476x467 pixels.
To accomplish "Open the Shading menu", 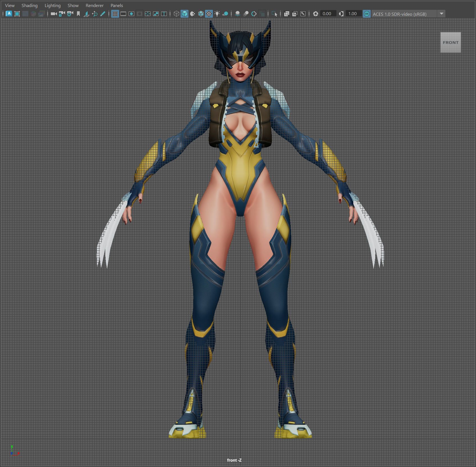I will tap(29, 5).
